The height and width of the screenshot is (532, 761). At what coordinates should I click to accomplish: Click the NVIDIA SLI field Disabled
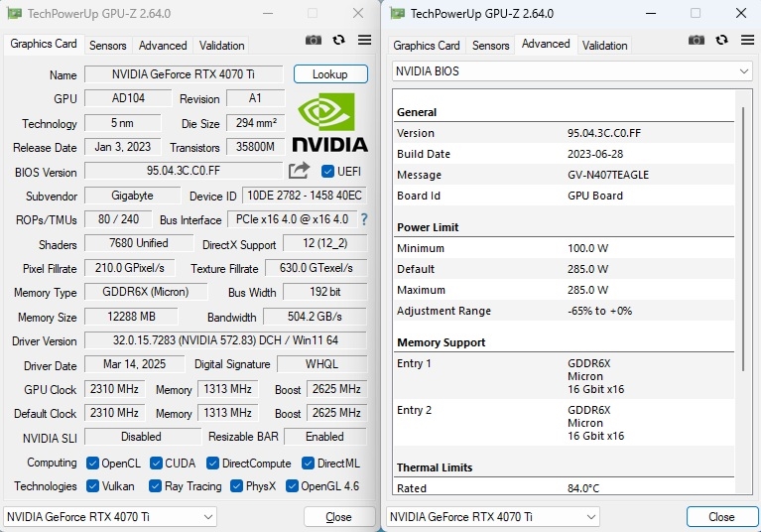pyautogui.click(x=142, y=437)
